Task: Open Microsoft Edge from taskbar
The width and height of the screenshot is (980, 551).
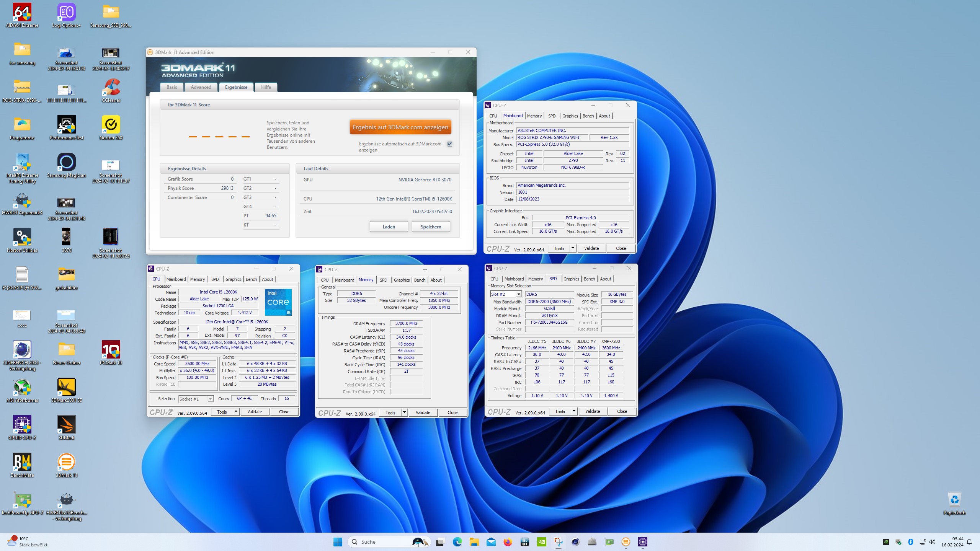Action: 457,542
